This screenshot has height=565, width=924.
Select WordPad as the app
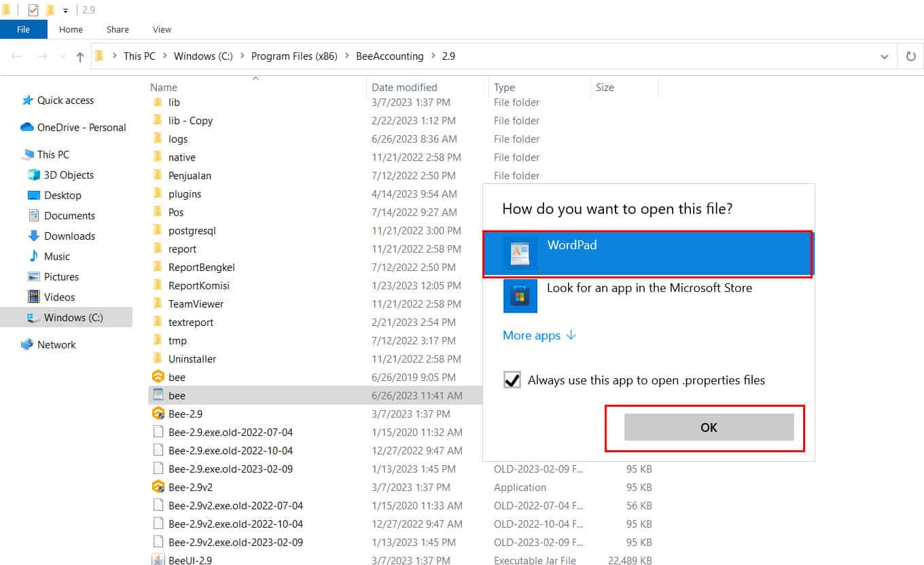pyautogui.click(x=647, y=253)
